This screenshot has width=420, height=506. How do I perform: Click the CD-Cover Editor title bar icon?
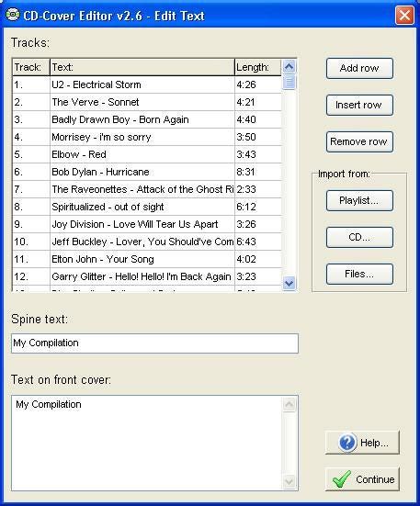coord(13,15)
